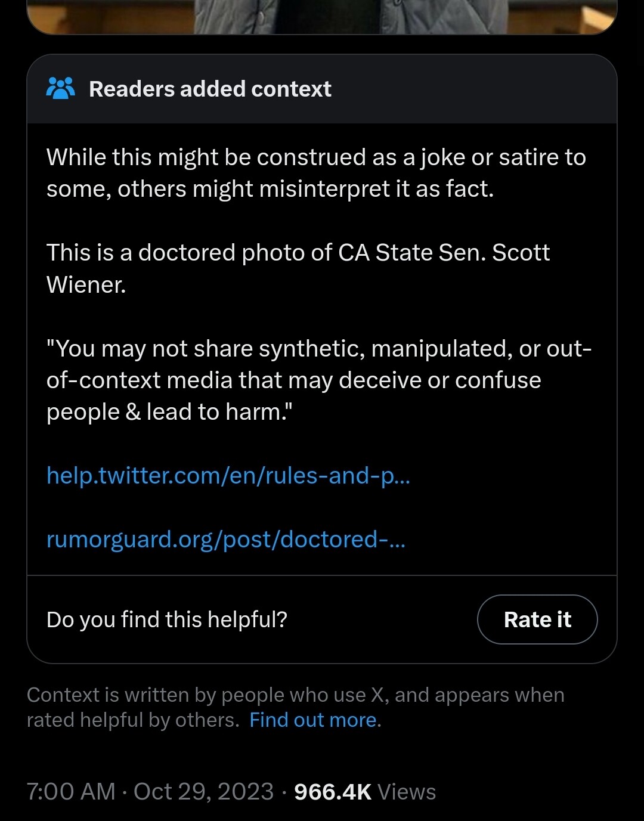Tap the Readers added context heading
The image size is (644, 821).
tap(210, 89)
